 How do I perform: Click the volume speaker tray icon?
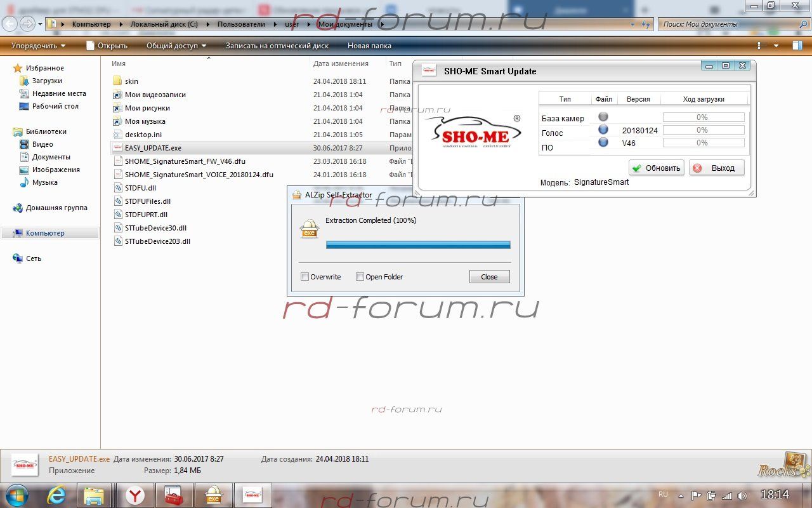742,495
